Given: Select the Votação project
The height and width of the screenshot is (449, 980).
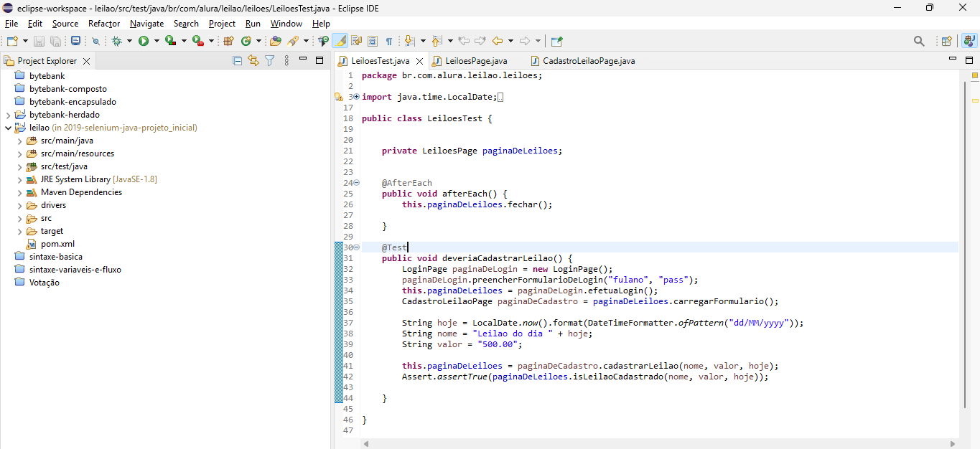Looking at the screenshot, I should (x=45, y=283).
